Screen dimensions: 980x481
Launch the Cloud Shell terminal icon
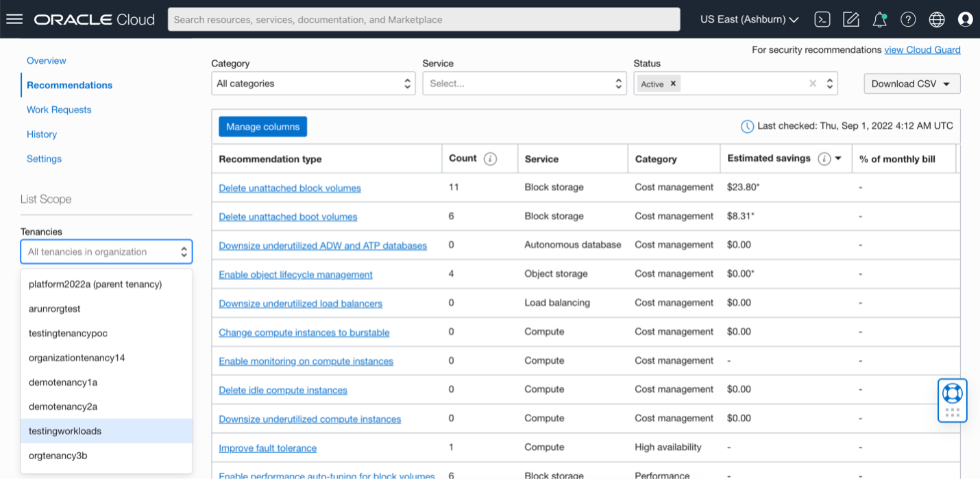[x=822, y=19]
